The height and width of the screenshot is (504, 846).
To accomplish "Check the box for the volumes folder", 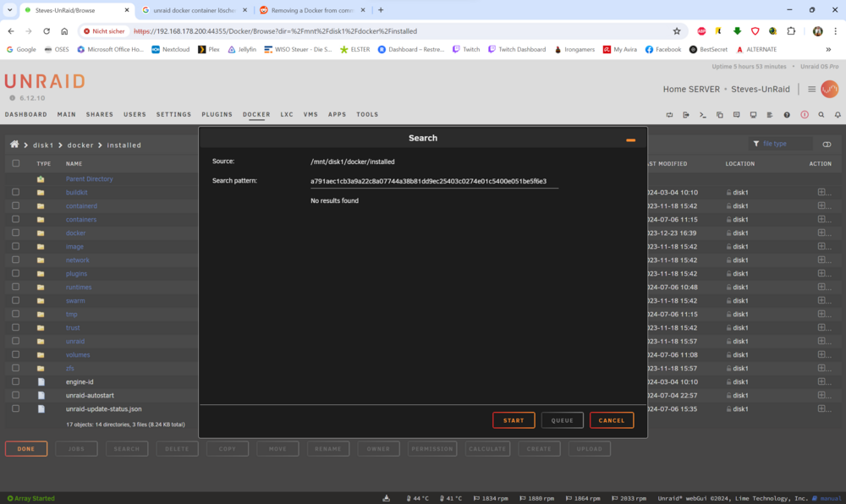I will pyautogui.click(x=15, y=354).
